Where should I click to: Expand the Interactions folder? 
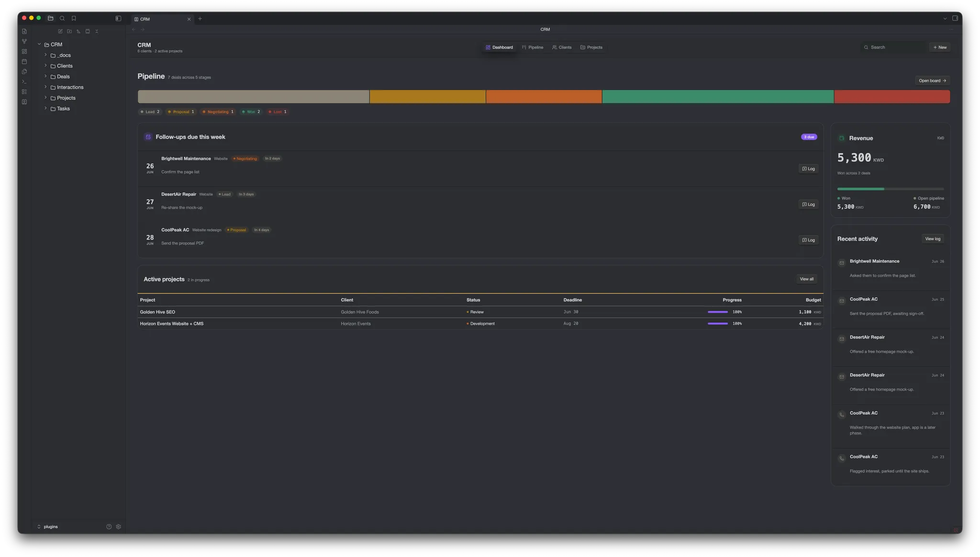pos(45,87)
